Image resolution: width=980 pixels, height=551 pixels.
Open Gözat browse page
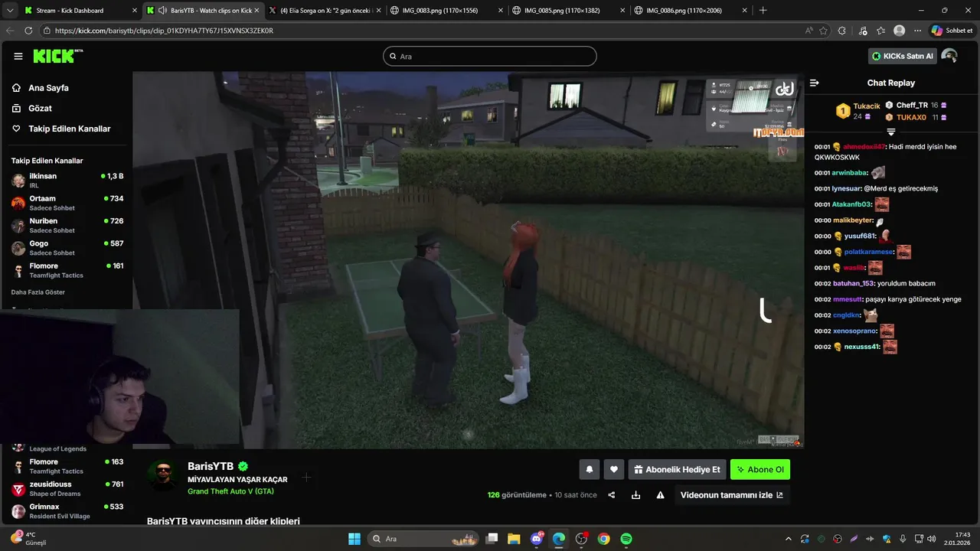pyautogui.click(x=41, y=109)
